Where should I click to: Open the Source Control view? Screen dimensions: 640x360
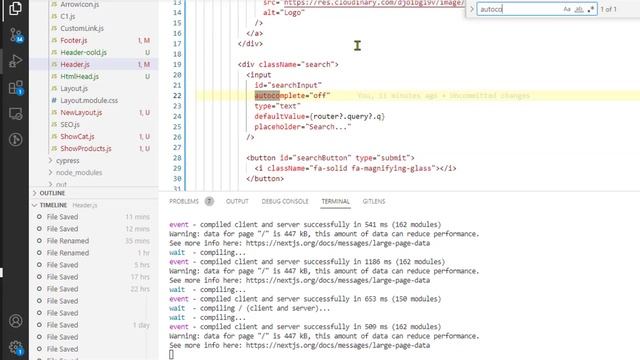tap(16, 35)
